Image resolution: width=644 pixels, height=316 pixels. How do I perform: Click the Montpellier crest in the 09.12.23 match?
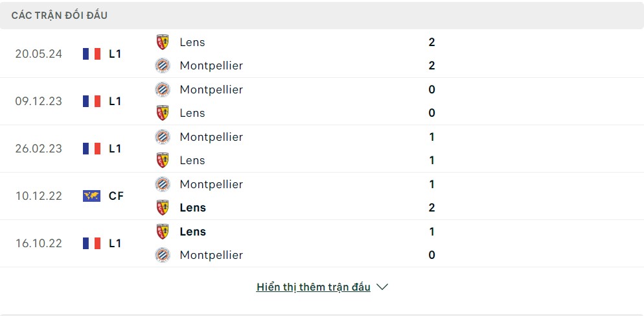(163, 90)
